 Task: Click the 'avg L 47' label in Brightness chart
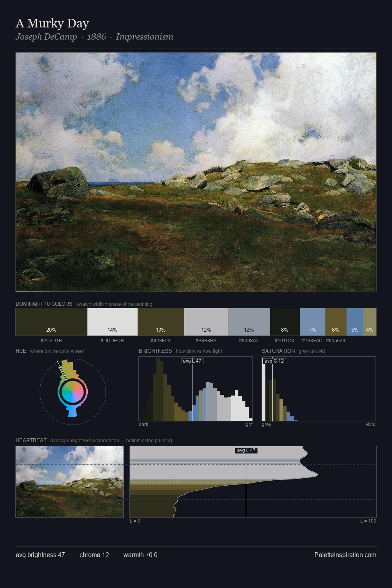point(192,361)
